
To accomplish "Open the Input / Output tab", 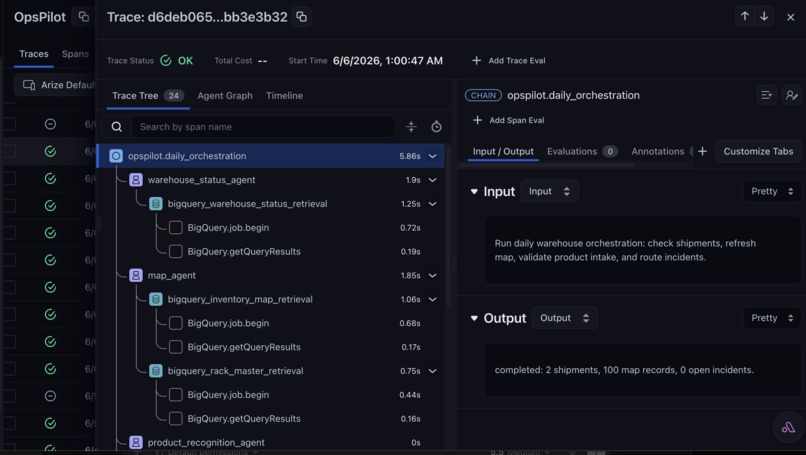I will (x=503, y=151).
